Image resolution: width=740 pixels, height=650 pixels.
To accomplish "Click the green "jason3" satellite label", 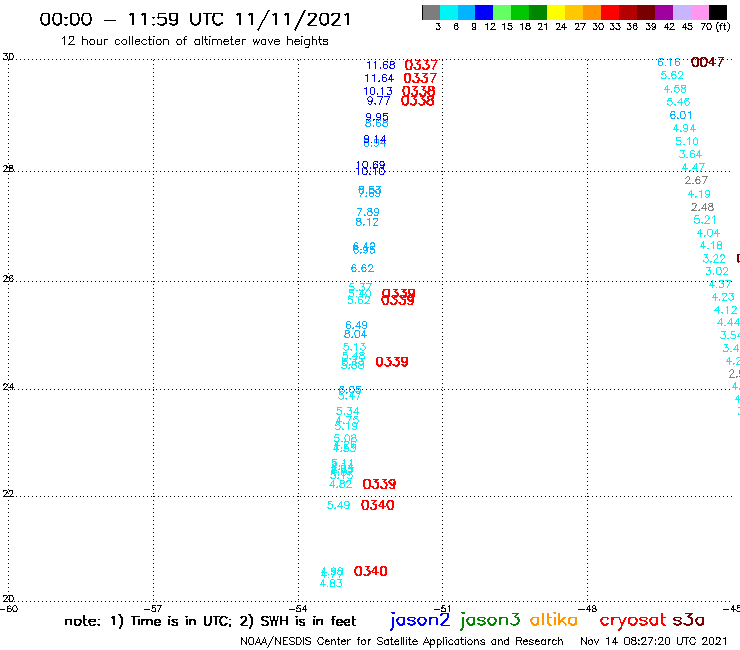I will coord(490,620).
